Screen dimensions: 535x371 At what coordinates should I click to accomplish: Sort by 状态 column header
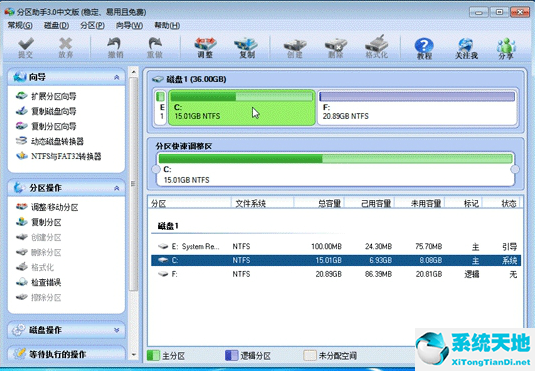(501, 204)
